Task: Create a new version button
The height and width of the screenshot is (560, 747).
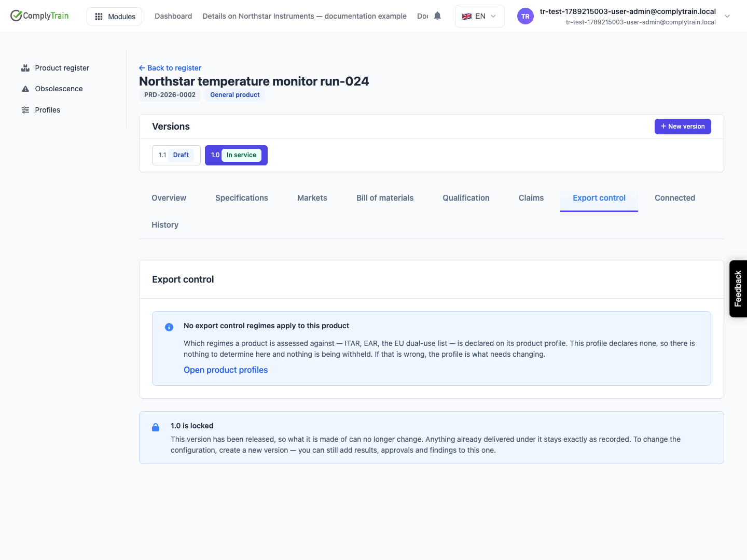Action: [x=683, y=127]
